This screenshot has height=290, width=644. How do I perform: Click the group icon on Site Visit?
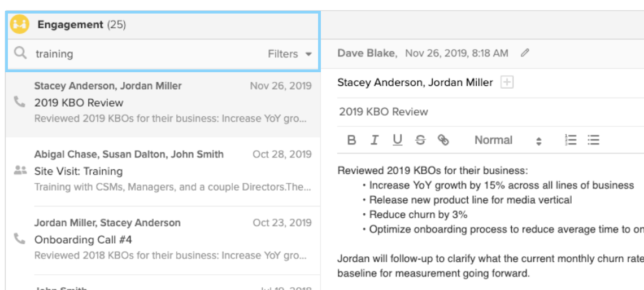[20, 170]
